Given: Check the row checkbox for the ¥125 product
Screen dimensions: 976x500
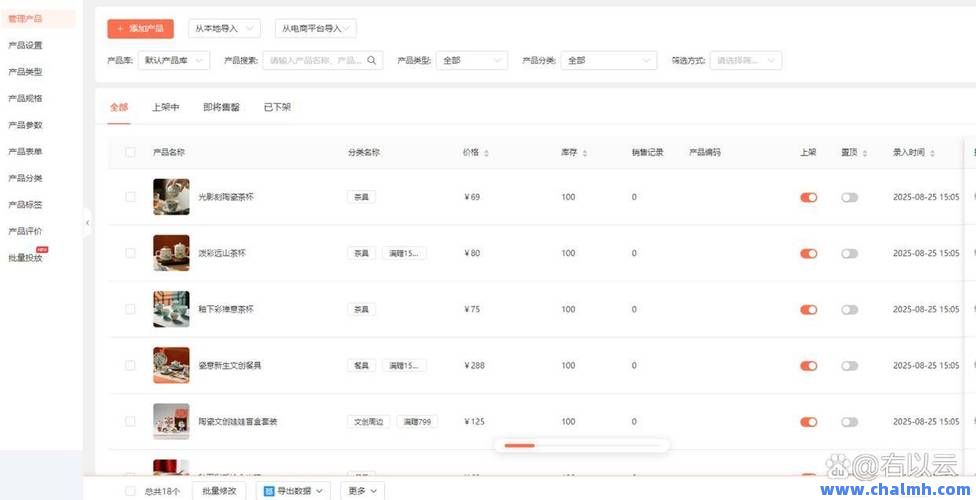Looking at the screenshot, I should click(x=130, y=422).
